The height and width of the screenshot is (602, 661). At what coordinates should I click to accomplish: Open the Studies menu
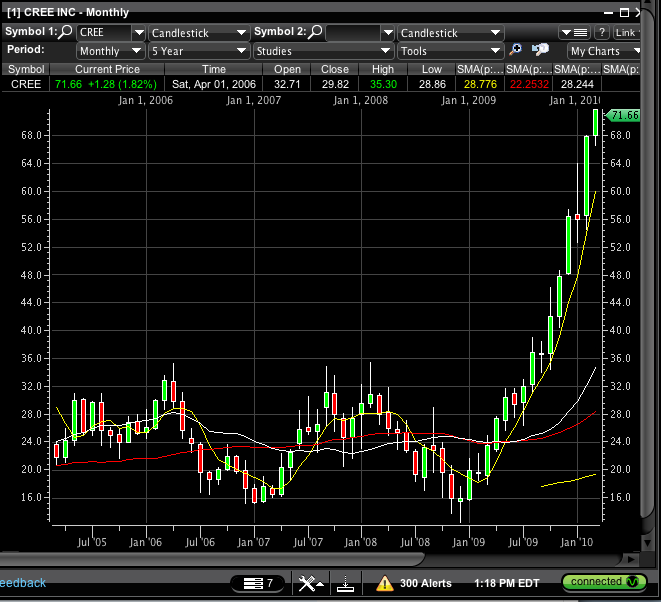click(x=322, y=51)
